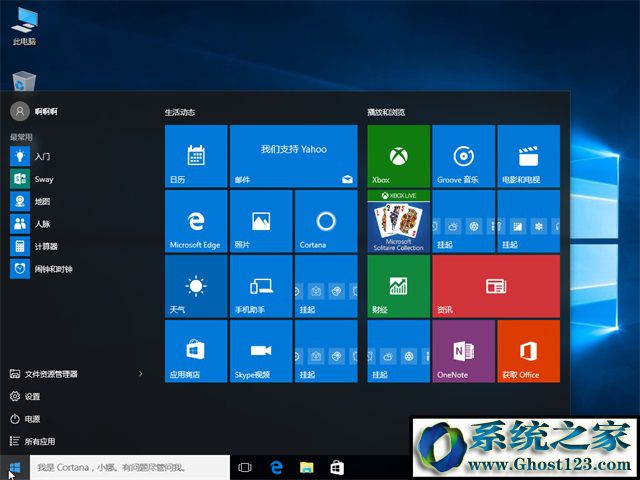Expand the 文件资源管理器 jump list arrow
Viewport: 640px width, 480px height.
coord(140,373)
